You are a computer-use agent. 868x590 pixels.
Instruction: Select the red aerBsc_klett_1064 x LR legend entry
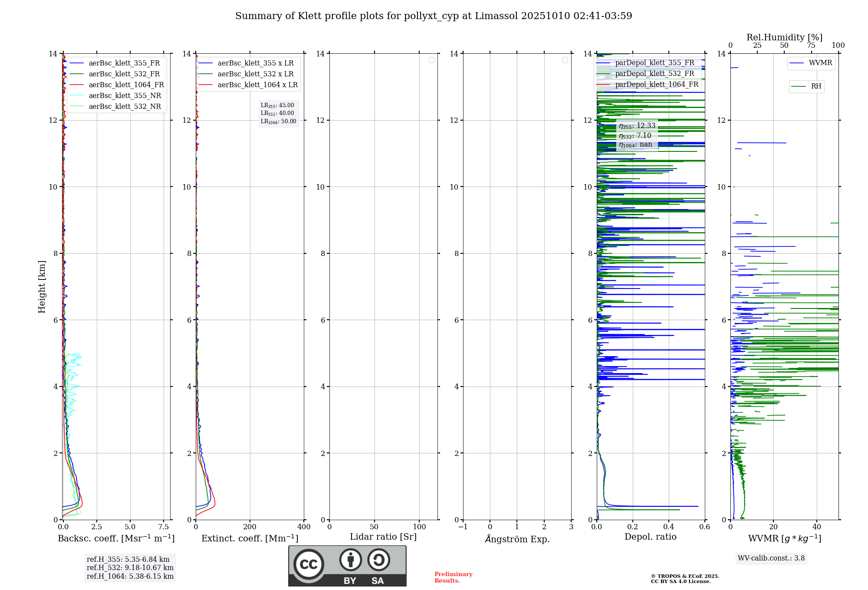click(x=257, y=85)
